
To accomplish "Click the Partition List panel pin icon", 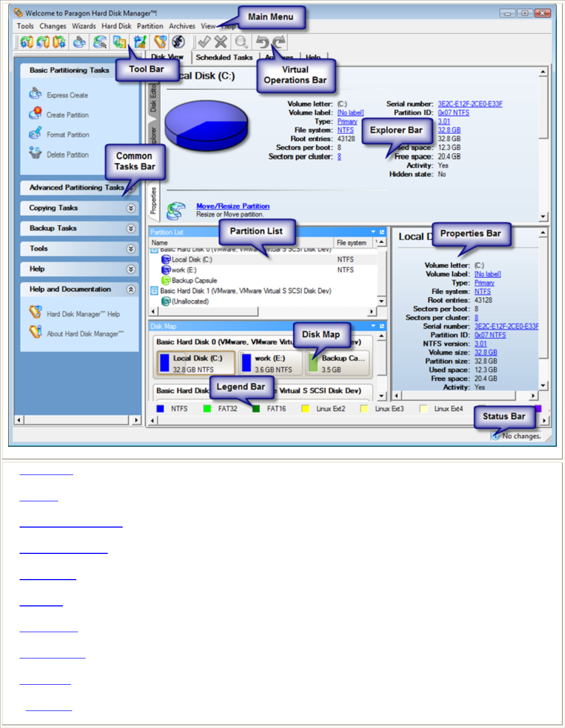I will click(x=382, y=232).
